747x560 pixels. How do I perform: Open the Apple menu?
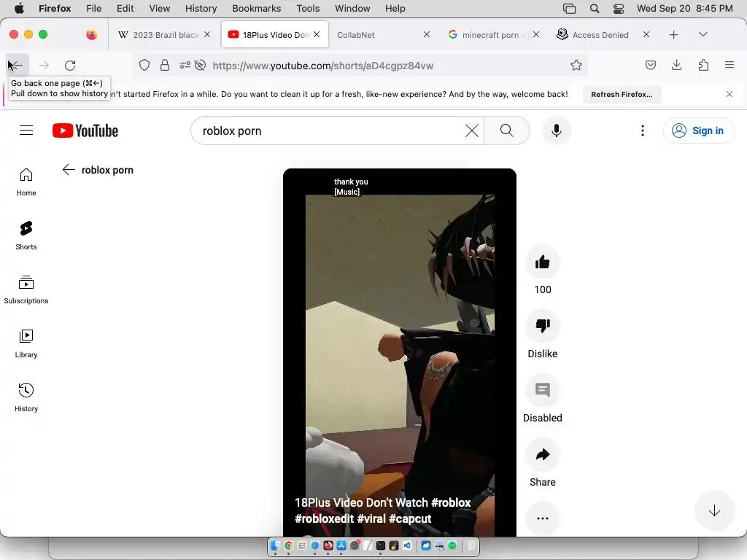[19, 8]
